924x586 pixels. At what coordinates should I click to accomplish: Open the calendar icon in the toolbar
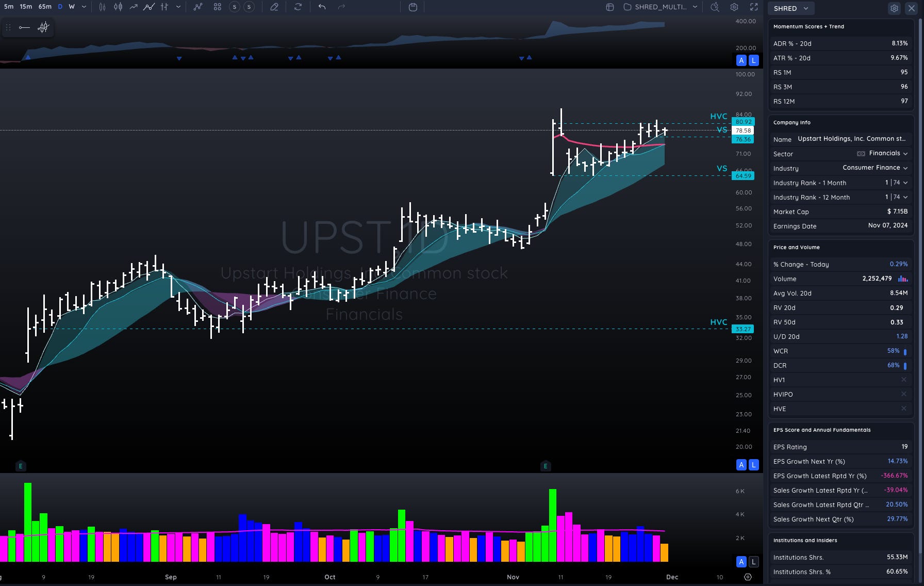pos(412,7)
